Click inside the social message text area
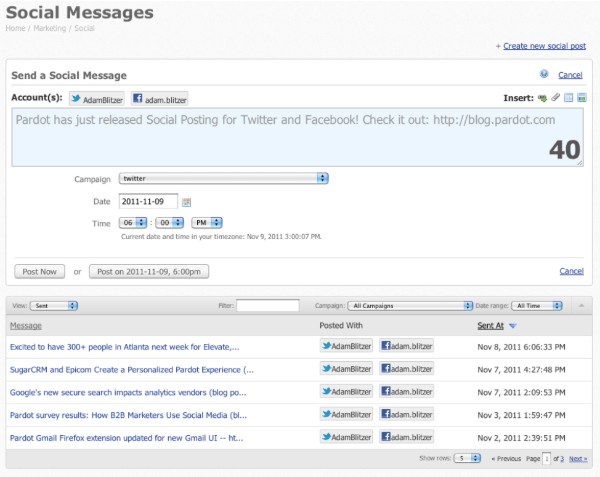The height and width of the screenshot is (477, 600). point(297,137)
